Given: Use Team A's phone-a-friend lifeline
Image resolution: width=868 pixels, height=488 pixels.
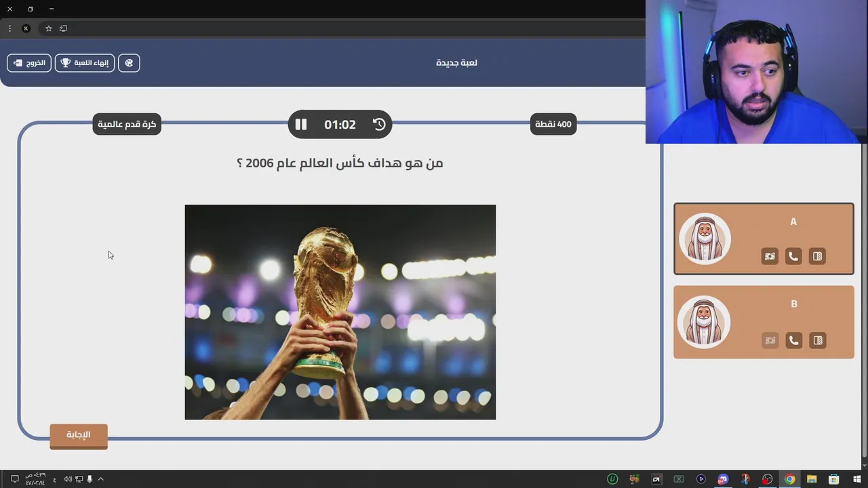Looking at the screenshot, I should coord(793,256).
